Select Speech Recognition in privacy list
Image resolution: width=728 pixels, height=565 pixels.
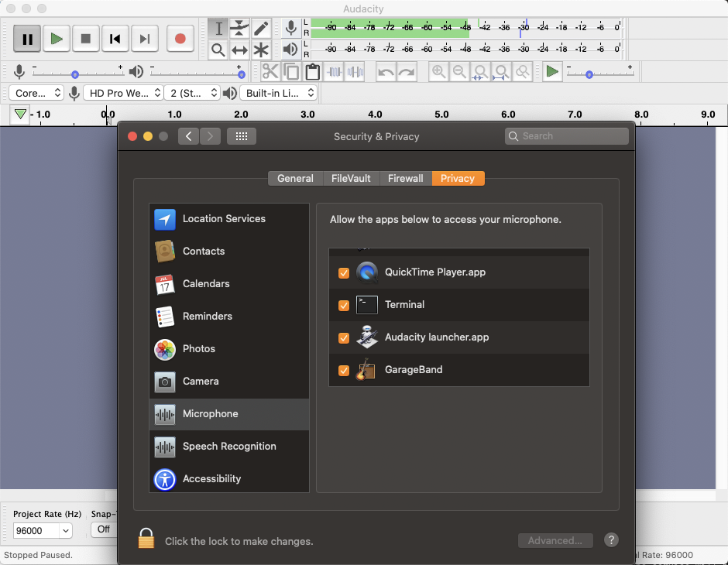pos(229,447)
